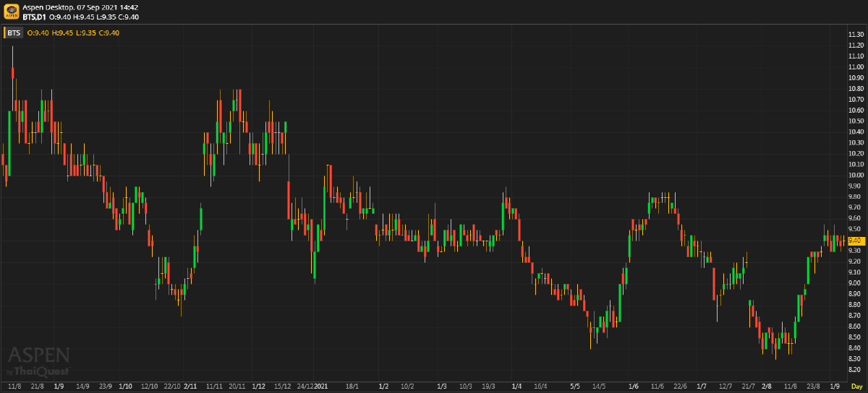Click the 2/11 date axis label
Screen dimensions: 868x393
coord(190,386)
